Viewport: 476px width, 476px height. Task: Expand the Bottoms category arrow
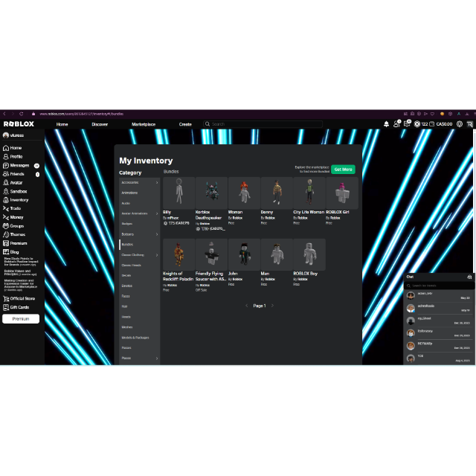[x=157, y=234]
